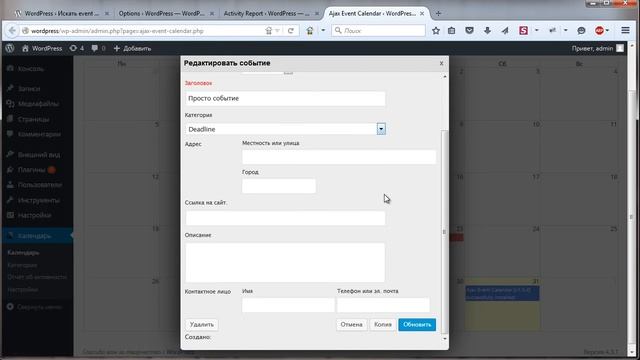640x360 pixels.
Task: Expand the S extension dropdown arrow
Action: click(x=536, y=31)
